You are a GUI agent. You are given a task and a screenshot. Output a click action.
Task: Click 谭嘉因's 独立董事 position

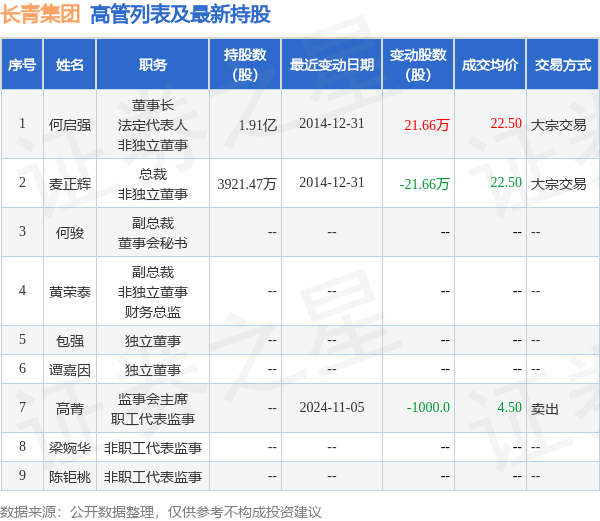153,370
